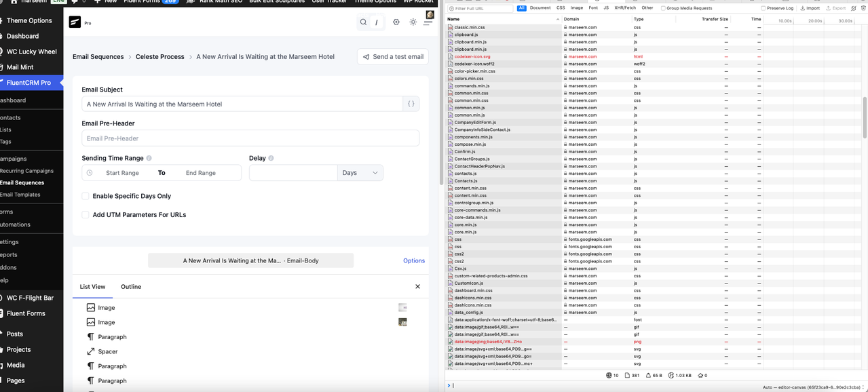The width and height of the screenshot is (868, 392).
Task: Filter network requests by CSS
Action: coord(561,8)
